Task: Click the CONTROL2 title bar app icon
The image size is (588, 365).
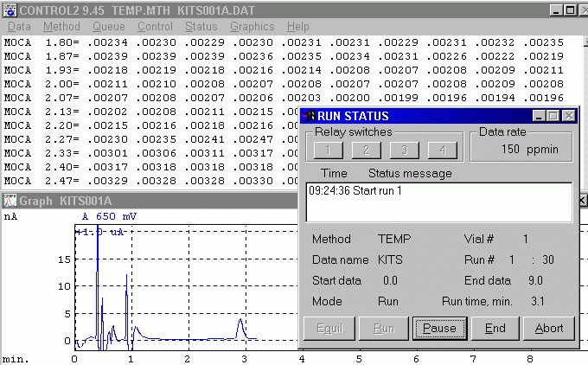Action: pos(10,10)
